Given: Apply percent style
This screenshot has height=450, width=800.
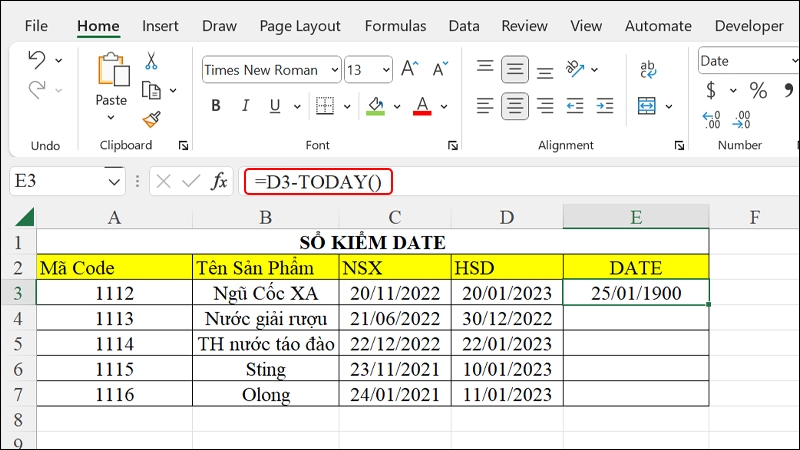Looking at the screenshot, I should (x=758, y=90).
